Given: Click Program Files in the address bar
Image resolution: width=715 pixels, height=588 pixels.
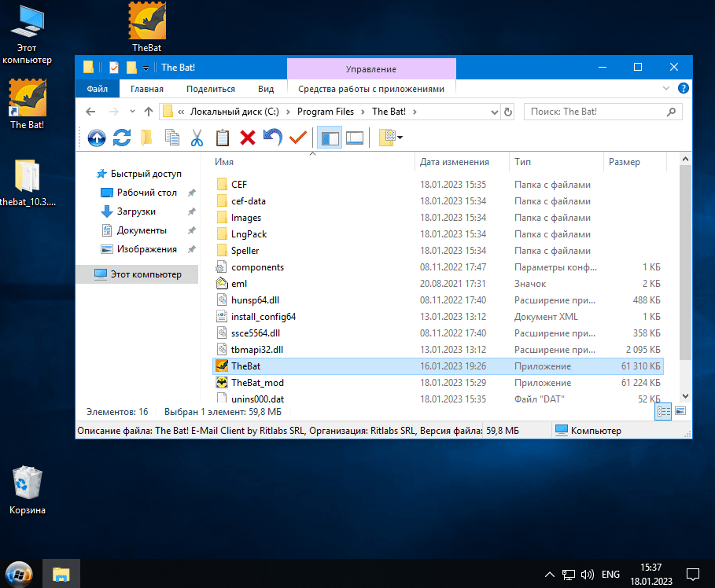Looking at the screenshot, I should 325,112.
